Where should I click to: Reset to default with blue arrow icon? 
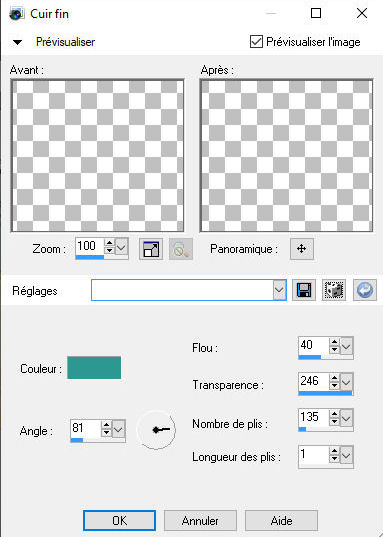(x=365, y=290)
